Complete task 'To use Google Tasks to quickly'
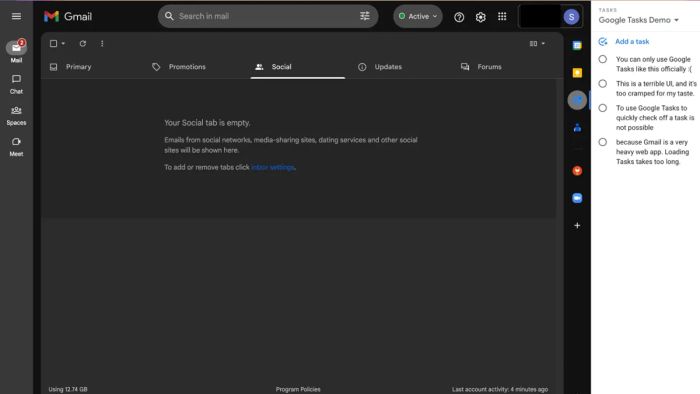 [603, 108]
